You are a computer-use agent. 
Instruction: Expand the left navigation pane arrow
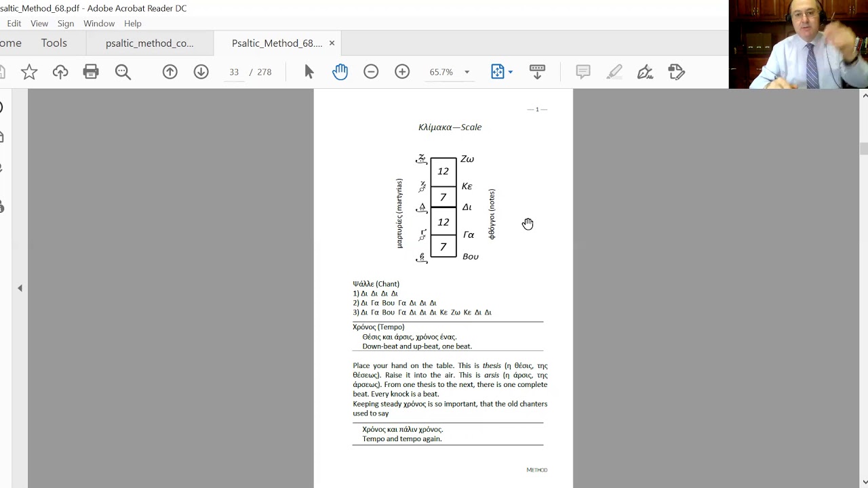[20, 288]
